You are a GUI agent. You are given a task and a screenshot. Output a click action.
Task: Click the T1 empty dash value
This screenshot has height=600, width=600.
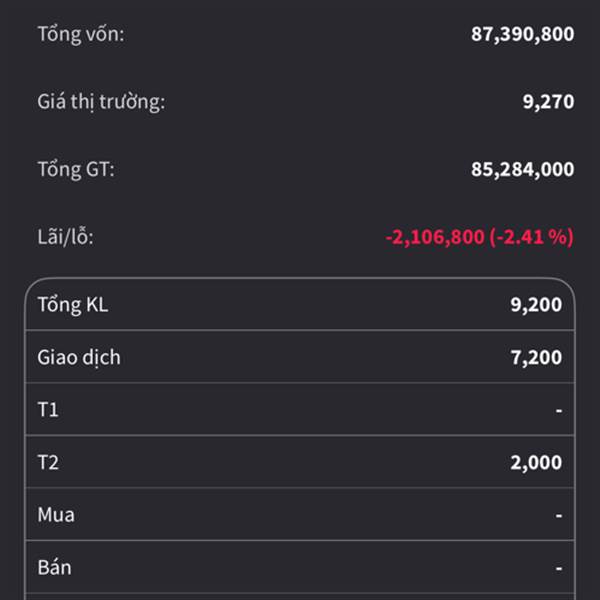[559, 411]
